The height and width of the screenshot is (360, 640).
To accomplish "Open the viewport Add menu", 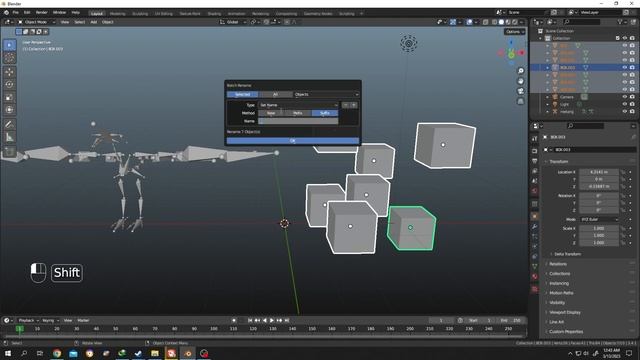I will click(x=93, y=22).
